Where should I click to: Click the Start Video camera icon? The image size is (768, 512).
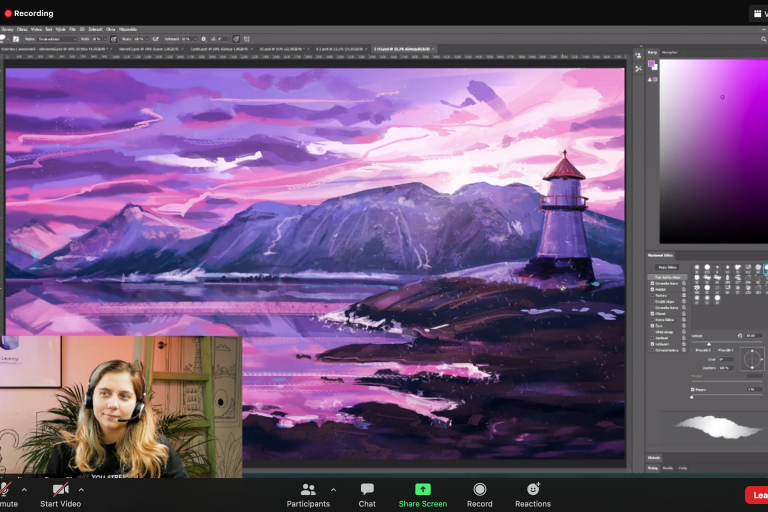pos(60,489)
